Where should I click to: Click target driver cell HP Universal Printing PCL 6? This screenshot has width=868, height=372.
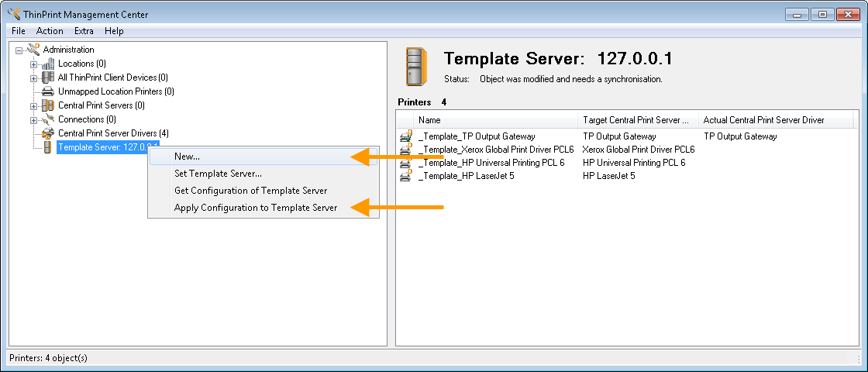coord(634,163)
